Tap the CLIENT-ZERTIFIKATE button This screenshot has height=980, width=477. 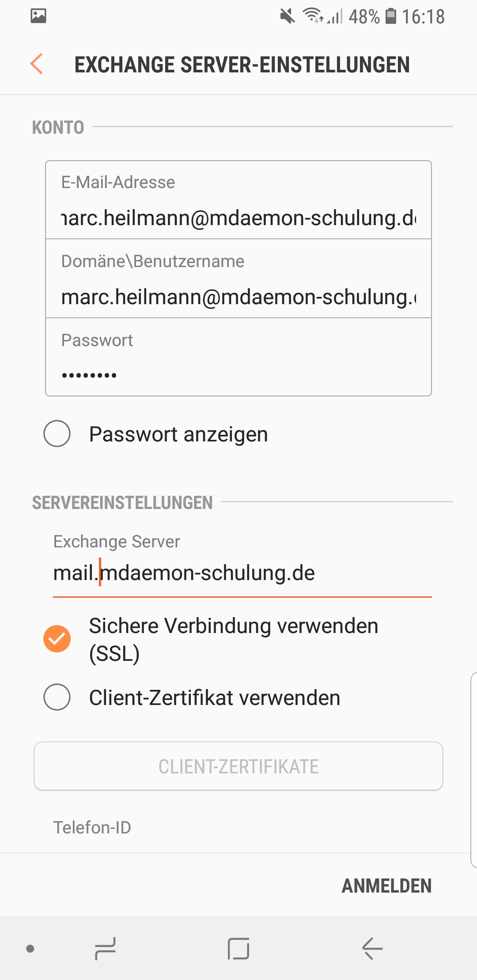(x=238, y=766)
